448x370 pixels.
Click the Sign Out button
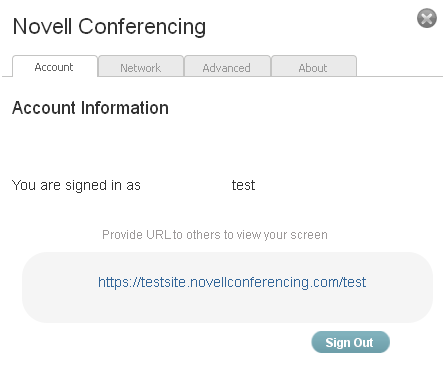pos(350,342)
